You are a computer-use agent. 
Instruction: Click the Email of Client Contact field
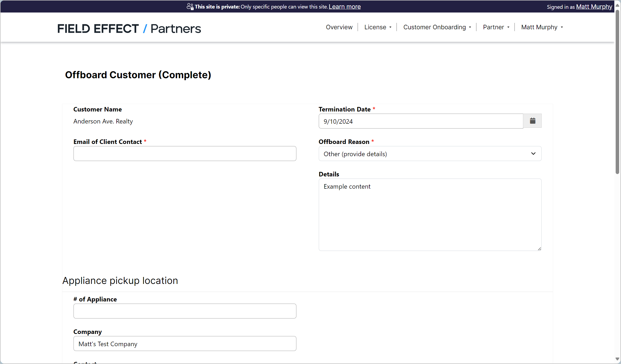pyautogui.click(x=185, y=154)
